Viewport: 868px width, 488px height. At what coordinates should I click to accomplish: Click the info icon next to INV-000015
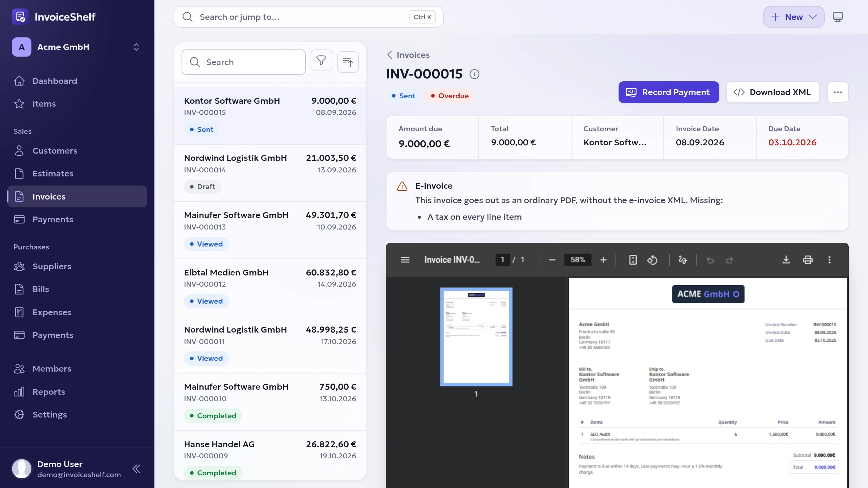click(474, 74)
